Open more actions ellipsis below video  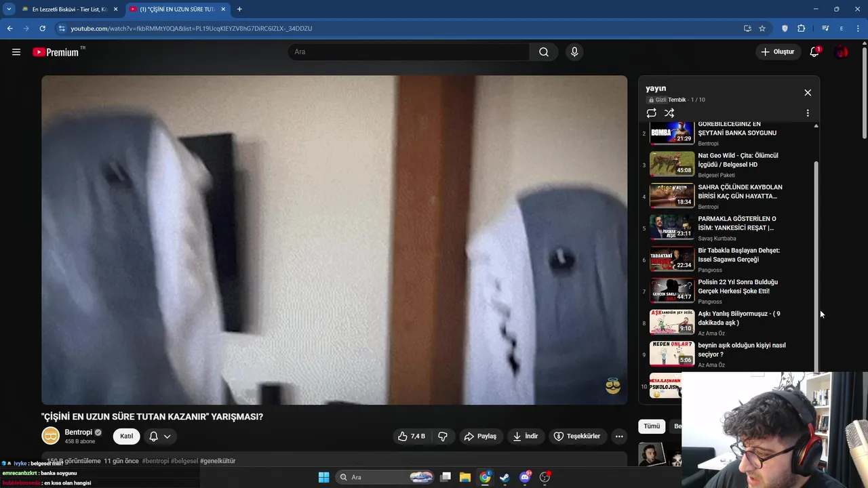pos(619,436)
